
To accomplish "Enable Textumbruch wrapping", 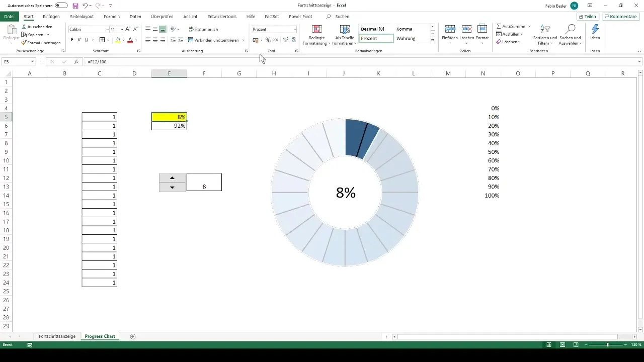I will [x=203, y=29].
